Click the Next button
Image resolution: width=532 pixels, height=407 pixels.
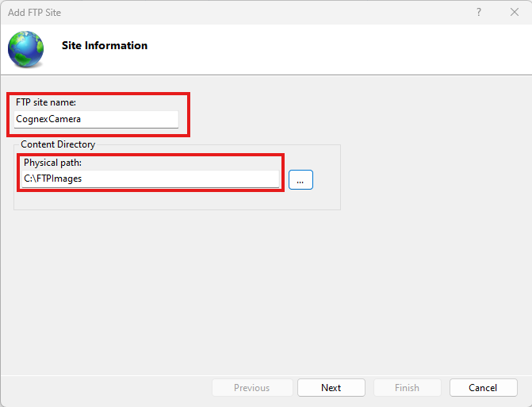(331, 388)
